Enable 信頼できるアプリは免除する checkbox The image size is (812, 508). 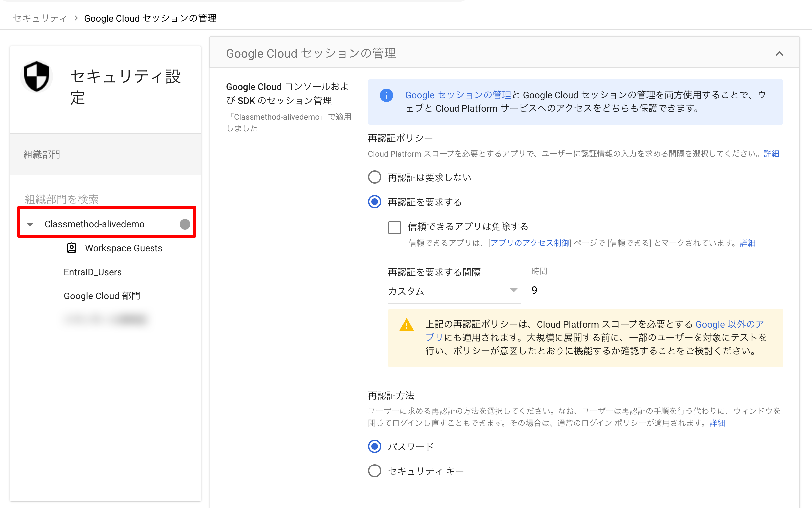click(x=395, y=227)
